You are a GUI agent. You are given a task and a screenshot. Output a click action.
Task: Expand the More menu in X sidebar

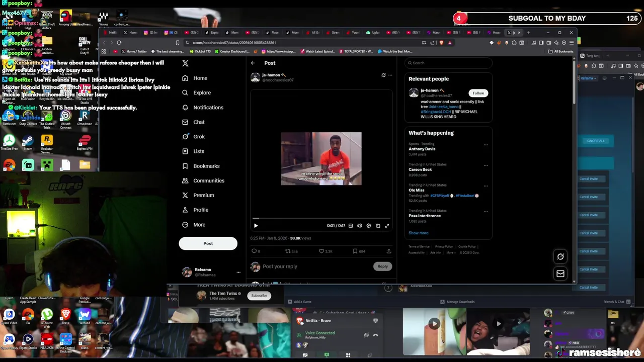point(193,225)
